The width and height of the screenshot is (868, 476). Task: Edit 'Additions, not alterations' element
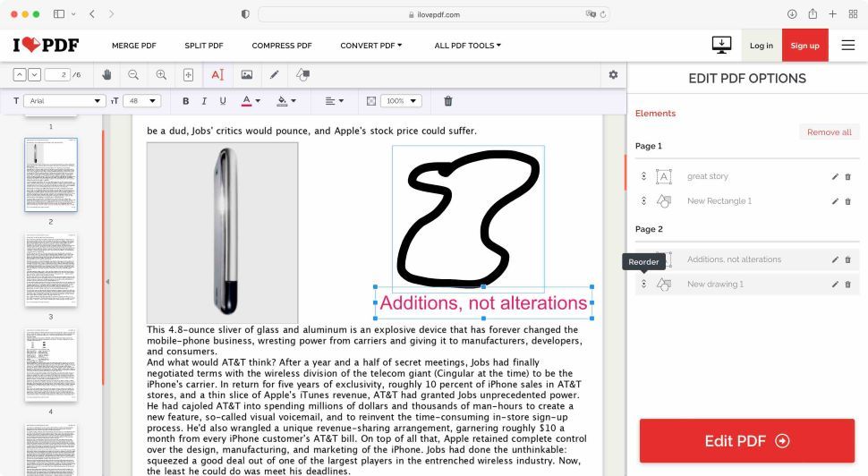click(x=835, y=259)
